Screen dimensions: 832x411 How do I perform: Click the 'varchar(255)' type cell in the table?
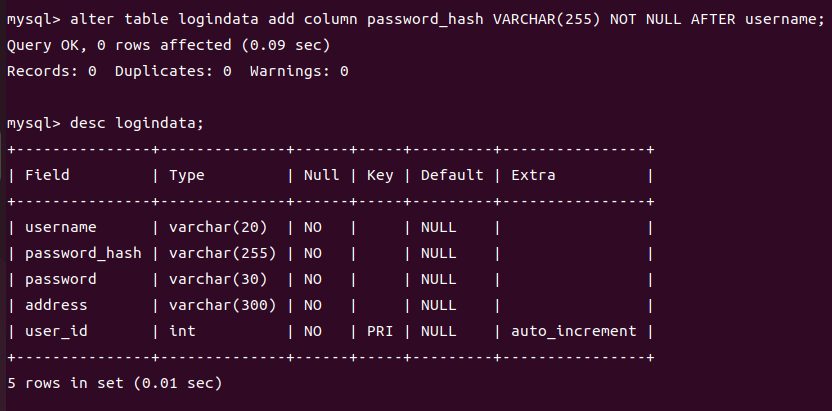coord(223,253)
